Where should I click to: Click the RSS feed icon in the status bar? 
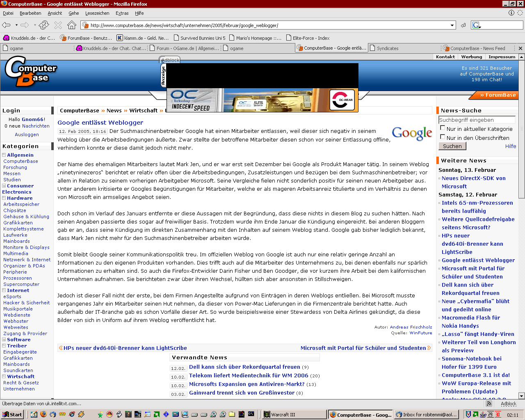pyautogui.click(x=489, y=404)
